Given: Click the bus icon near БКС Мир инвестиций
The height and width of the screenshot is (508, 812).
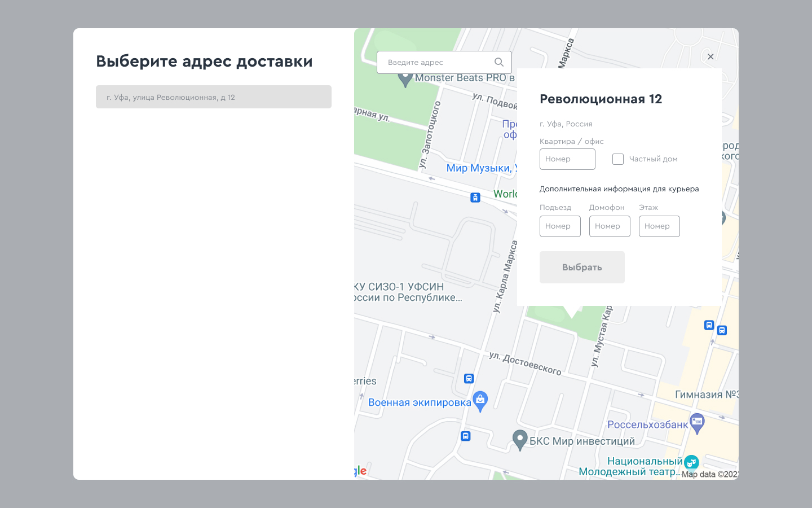Looking at the screenshot, I should coord(465,436).
